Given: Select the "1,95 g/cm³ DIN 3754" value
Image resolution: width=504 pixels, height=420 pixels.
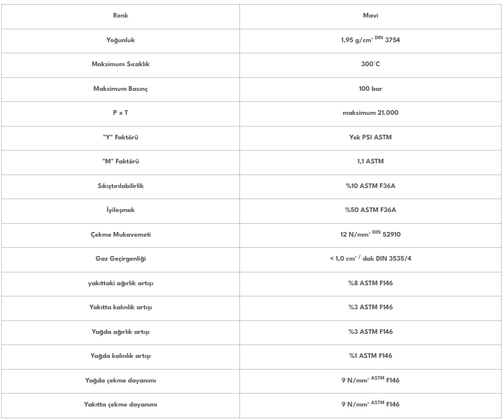Looking at the screenshot, I should [371, 40].
